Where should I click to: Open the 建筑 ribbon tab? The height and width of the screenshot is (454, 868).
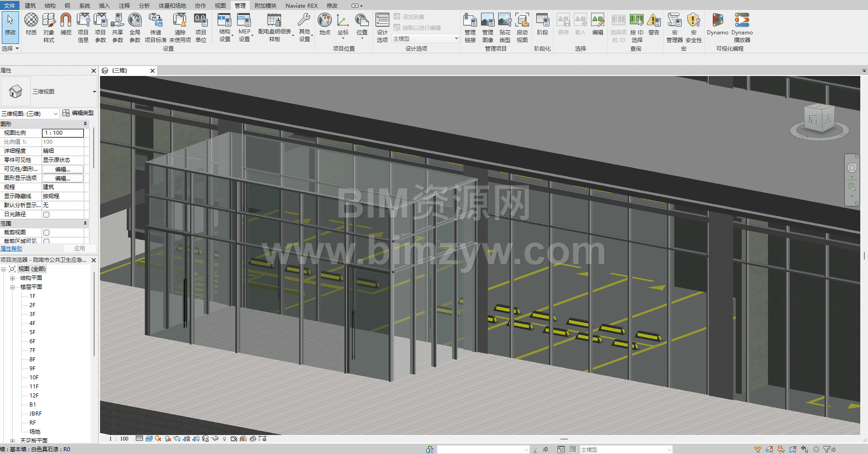30,5
